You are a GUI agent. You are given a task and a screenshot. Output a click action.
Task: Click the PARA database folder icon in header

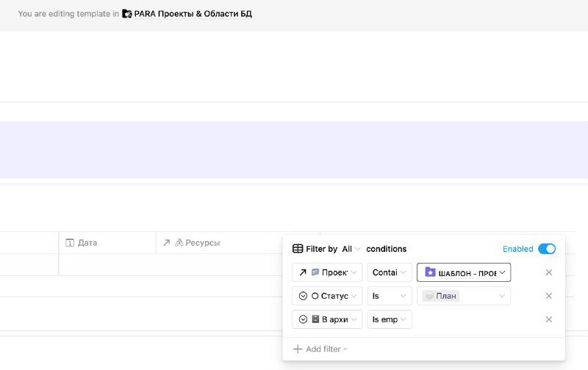click(127, 14)
